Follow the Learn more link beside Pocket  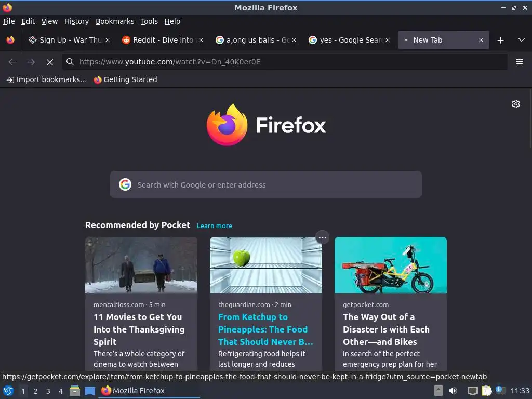(x=215, y=226)
